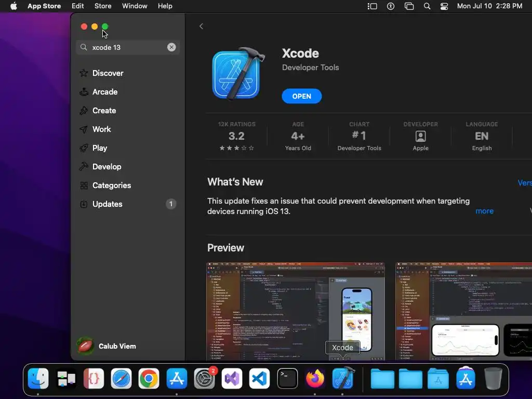Open Control Center in the menu bar

444,6
